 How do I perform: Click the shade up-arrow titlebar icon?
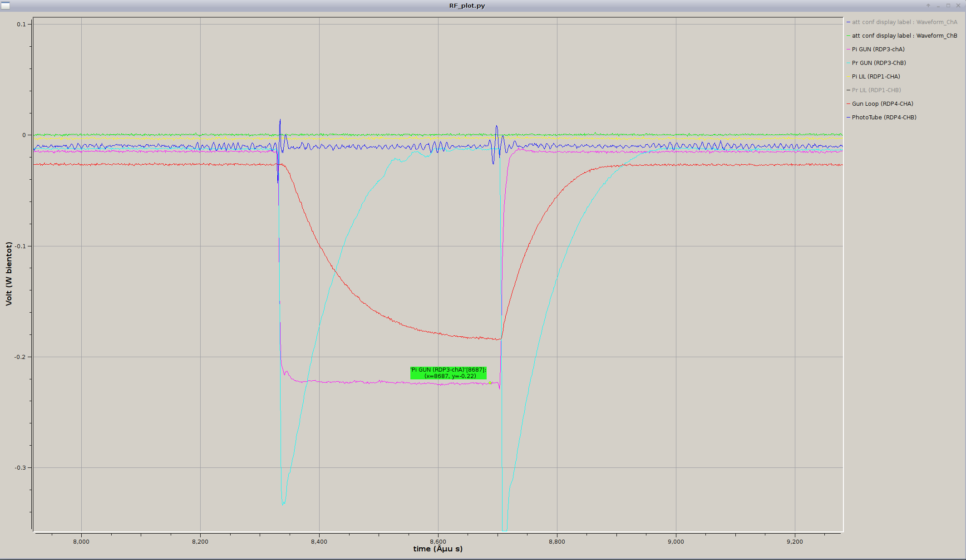coord(928,5)
